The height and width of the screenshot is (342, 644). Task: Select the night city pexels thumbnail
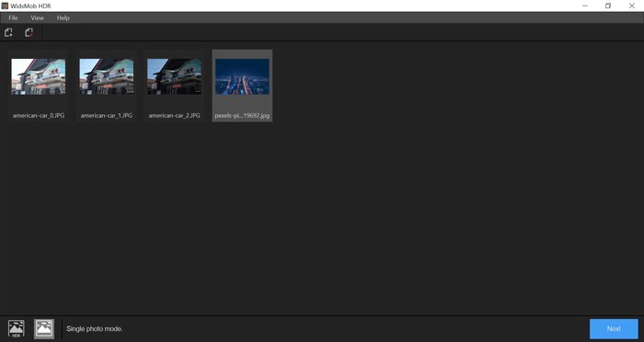(x=242, y=77)
